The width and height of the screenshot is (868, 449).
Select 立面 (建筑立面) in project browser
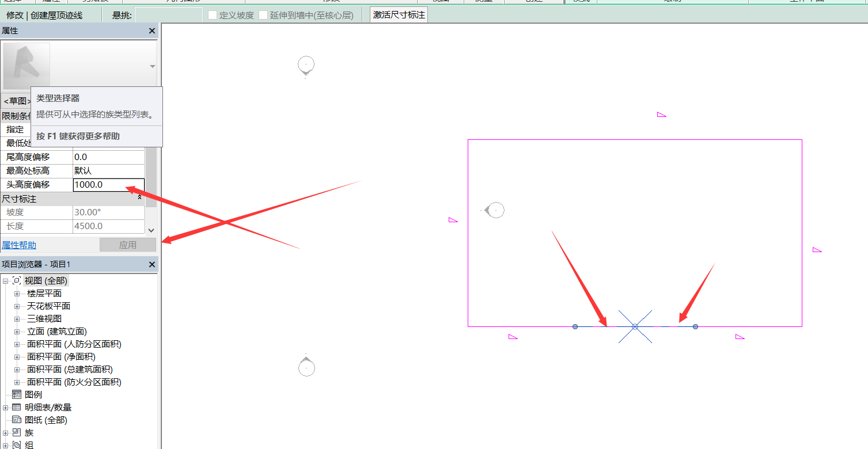[56, 332]
